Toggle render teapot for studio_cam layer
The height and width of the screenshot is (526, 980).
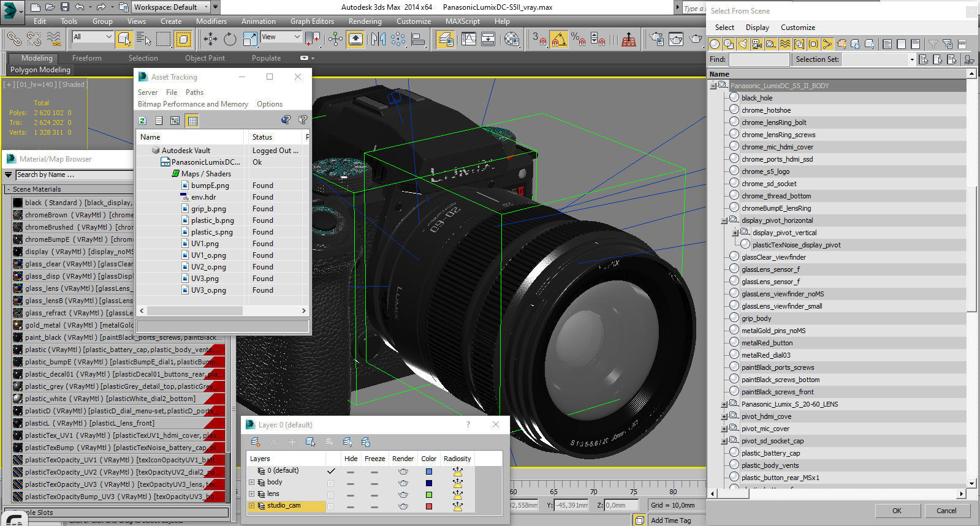click(403, 506)
